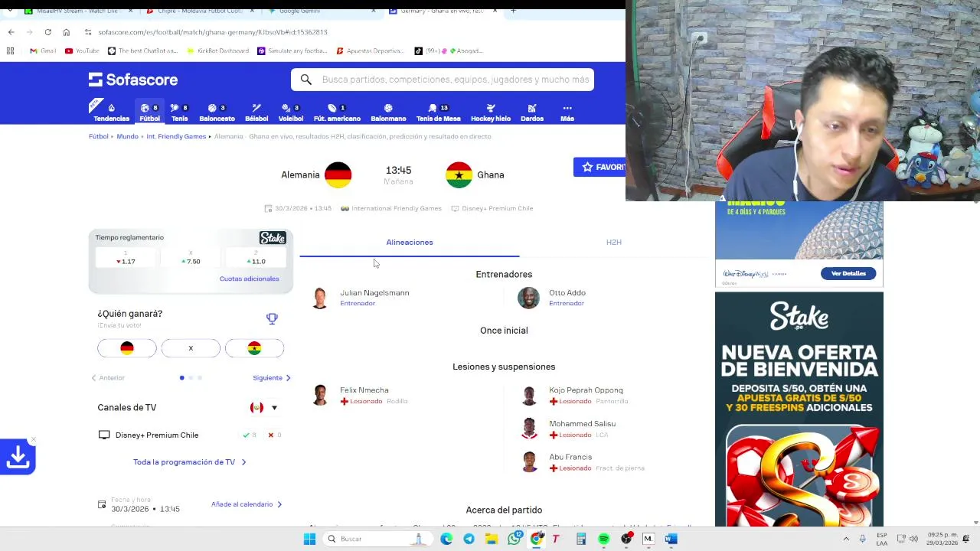Open a new browser tab
The height and width of the screenshot is (551, 980).
513,11
